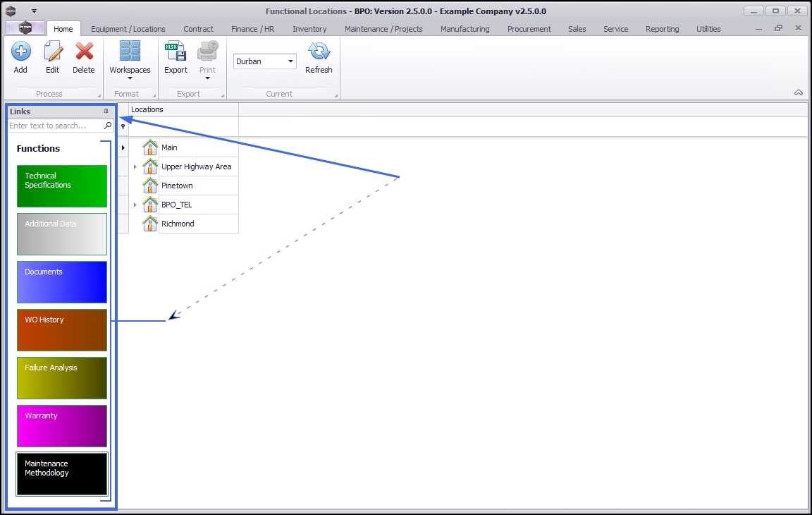Click the Locations column header
This screenshot has height=515, width=812.
[183, 109]
